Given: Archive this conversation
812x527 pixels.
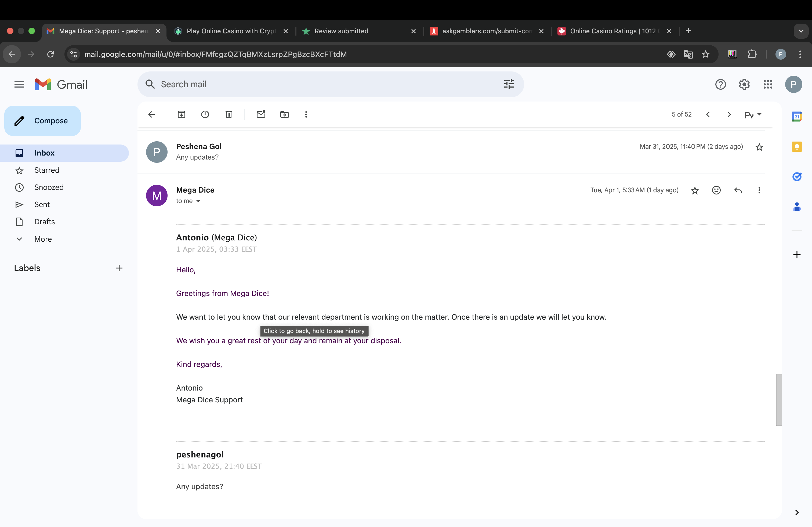Looking at the screenshot, I should coord(182,114).
